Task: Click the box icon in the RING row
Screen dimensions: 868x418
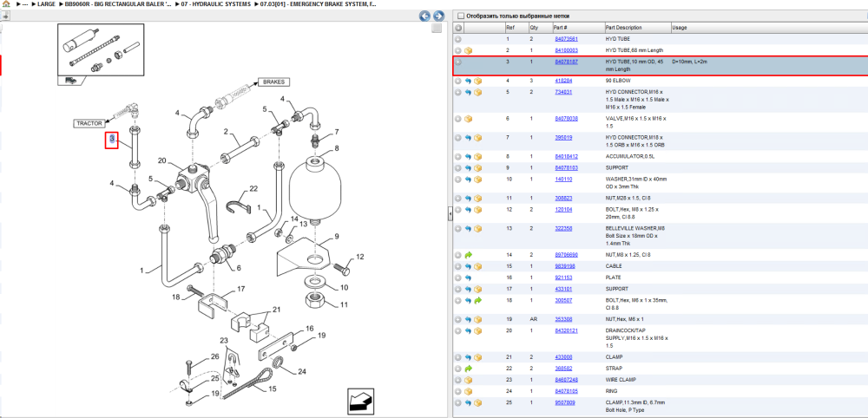Action: click(468, 391)
